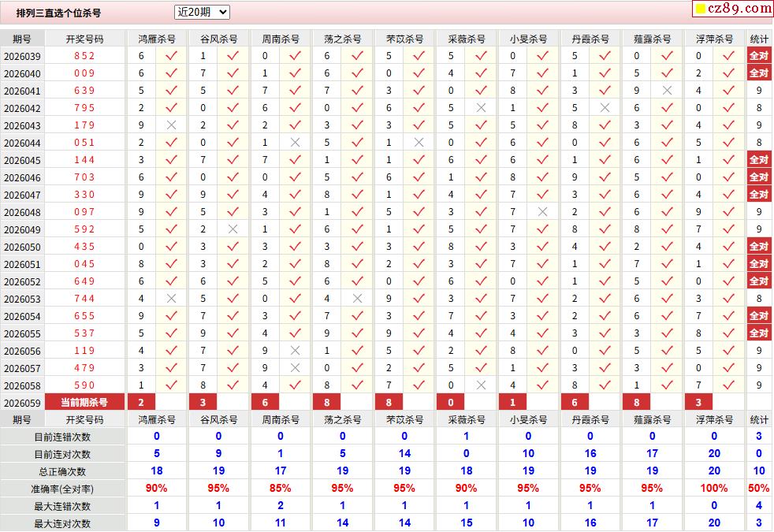Click current kill number 1 under 小旻杀号
The height and width of the screenshot is (532, 774).
512,402
